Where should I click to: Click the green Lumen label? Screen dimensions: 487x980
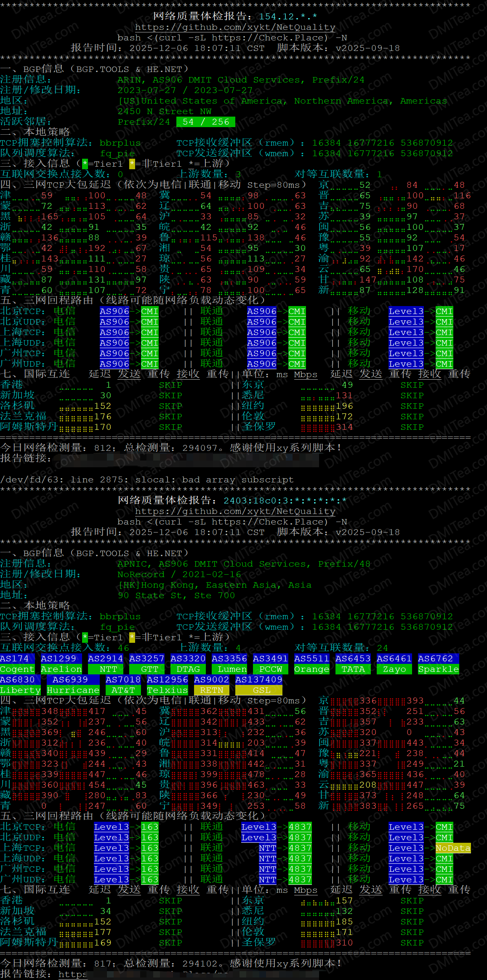[x=229, y=669]
